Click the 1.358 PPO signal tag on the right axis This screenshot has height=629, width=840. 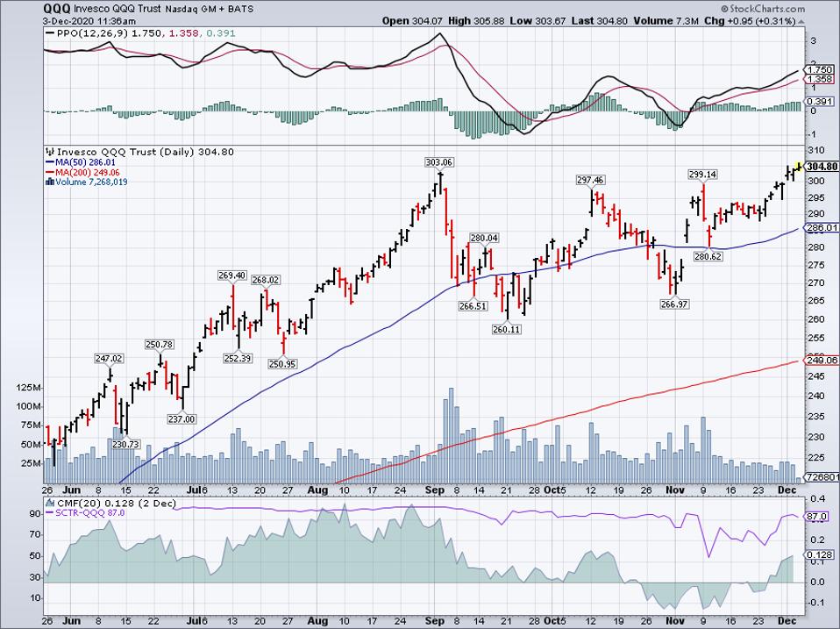[x=820, y=79]
